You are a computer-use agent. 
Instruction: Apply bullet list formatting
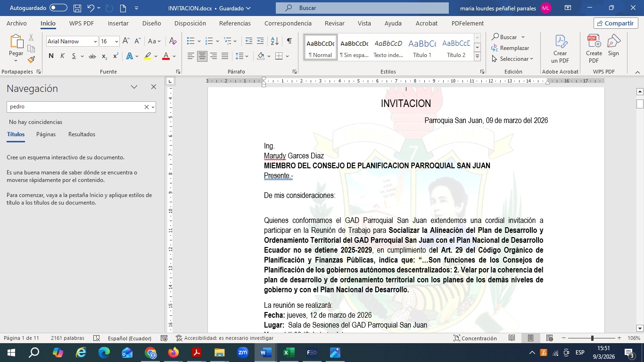(x=190, y=41)
